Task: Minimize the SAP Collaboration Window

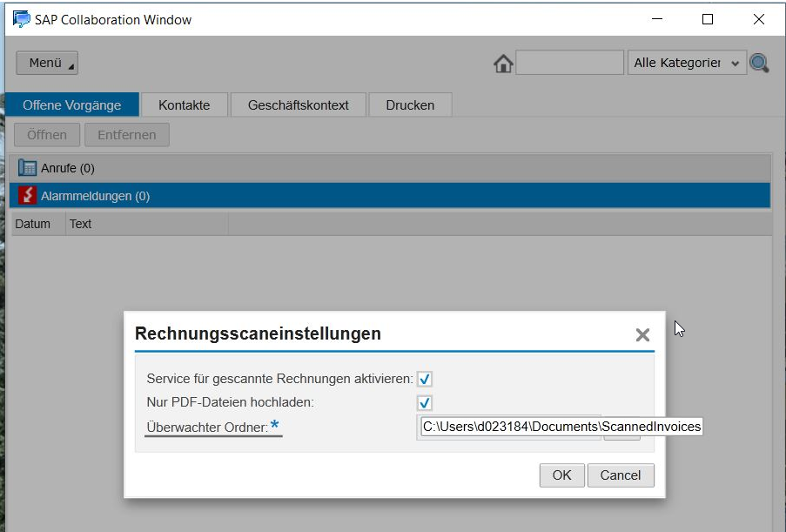Action: 657,19
